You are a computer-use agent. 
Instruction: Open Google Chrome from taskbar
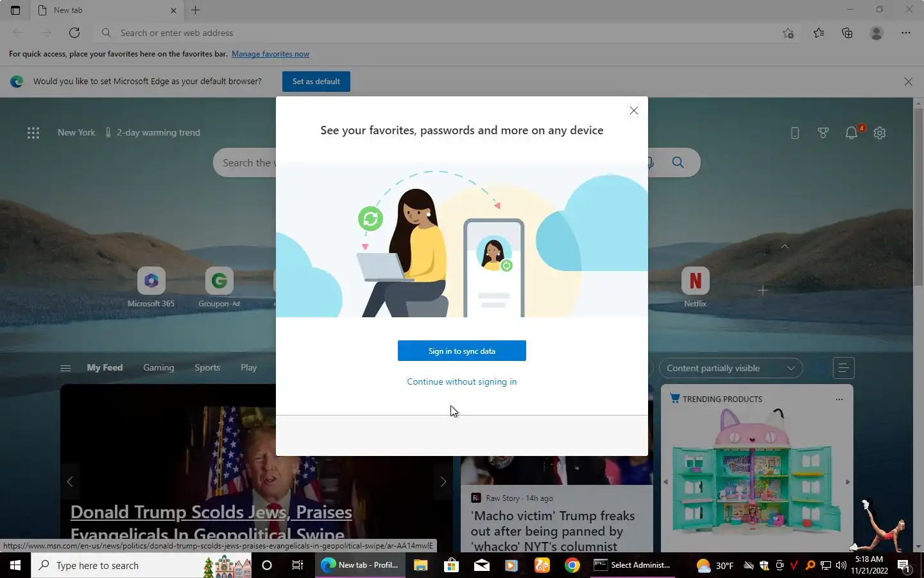pyautogui.click(x=572, y=565)
